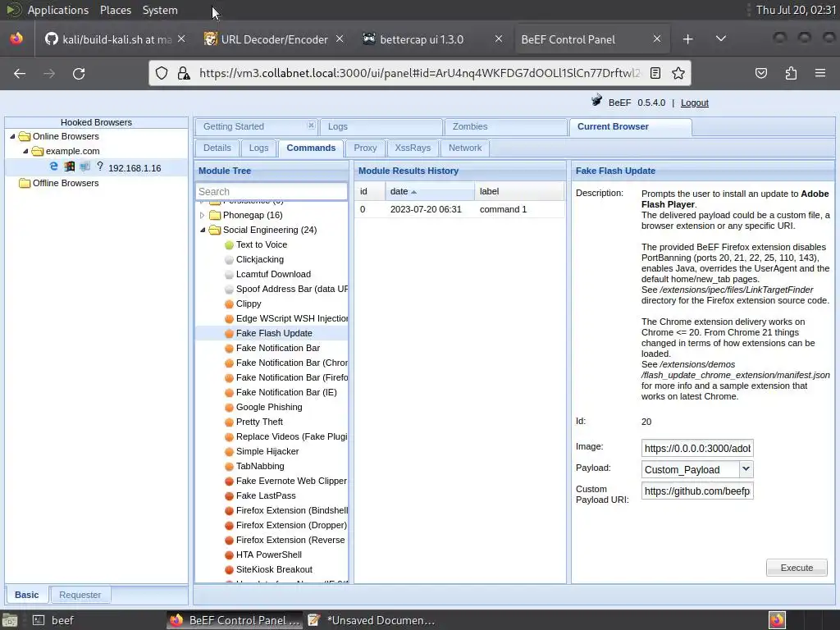Open the System menu
The image size is (840, 630).
click(x=160, y=10)
